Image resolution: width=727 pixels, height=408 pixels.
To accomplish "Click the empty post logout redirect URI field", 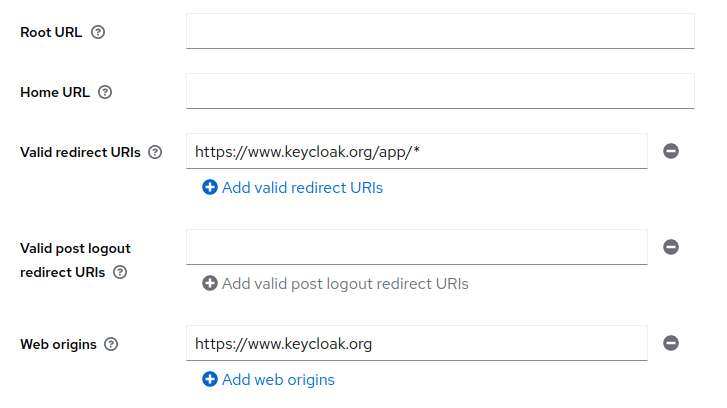I will [x=416, y=247].
